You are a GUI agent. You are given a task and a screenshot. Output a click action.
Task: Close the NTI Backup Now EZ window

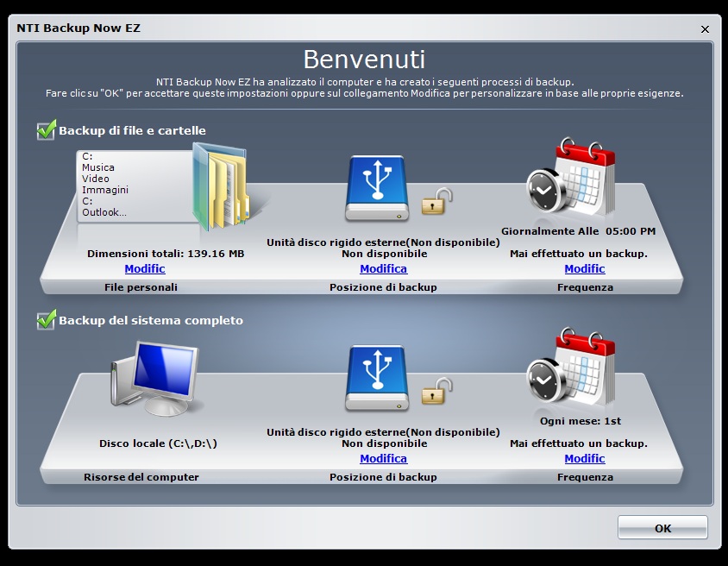[x=705, y=28]
